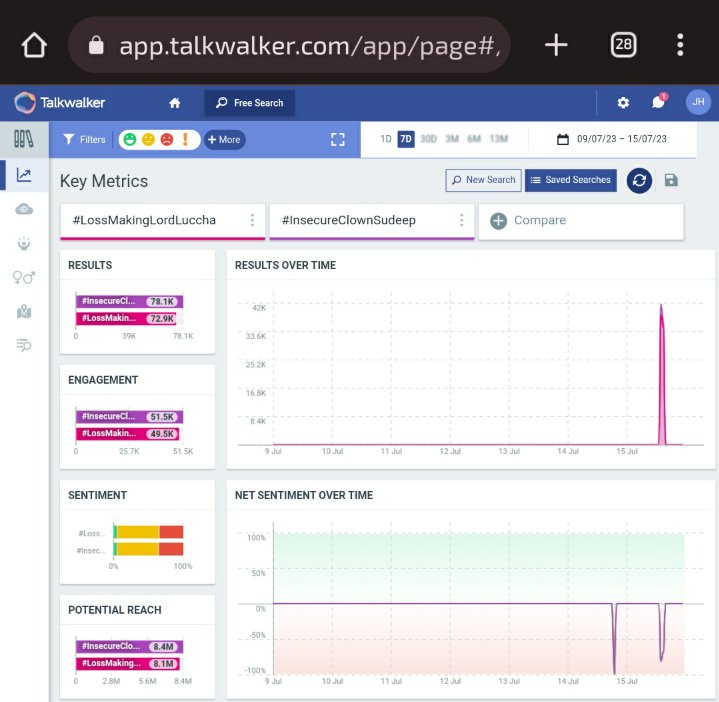This screenshot has height=702, width=719.
Task: Click the Filters funnel icon
Action: [68, 139]
